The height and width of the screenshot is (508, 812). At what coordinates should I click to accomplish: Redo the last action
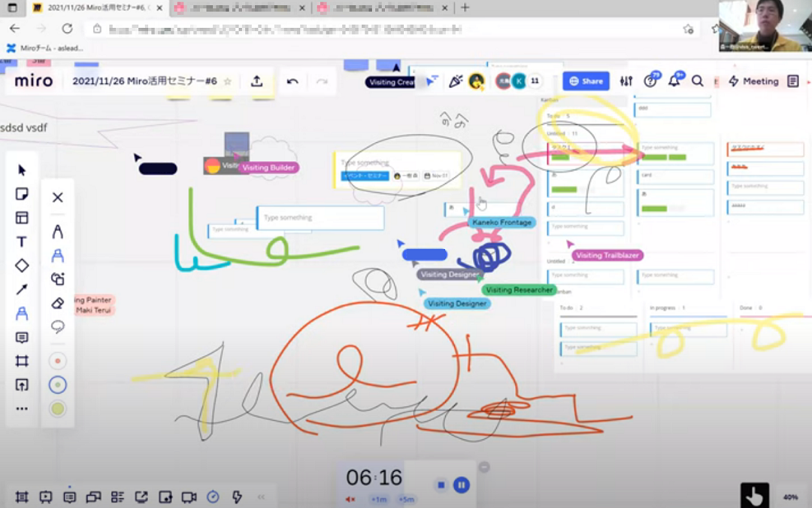[x=322, y=81]
